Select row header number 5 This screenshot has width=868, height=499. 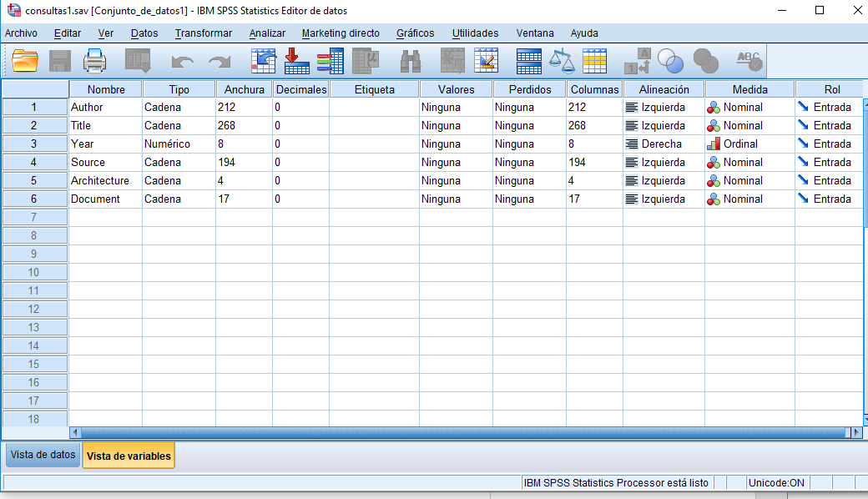tap(34, 180)
